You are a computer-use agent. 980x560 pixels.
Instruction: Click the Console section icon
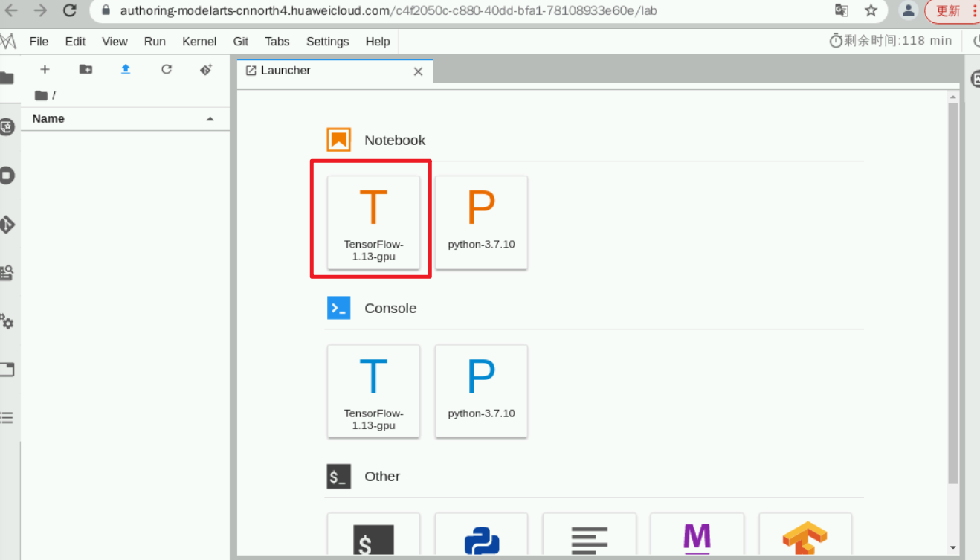pos(339,308)
